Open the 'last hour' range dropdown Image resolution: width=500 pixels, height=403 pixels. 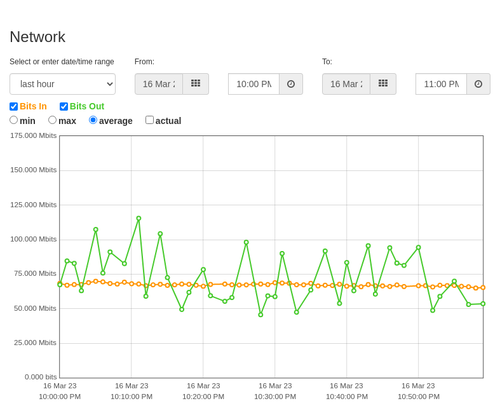pos(63,84)
